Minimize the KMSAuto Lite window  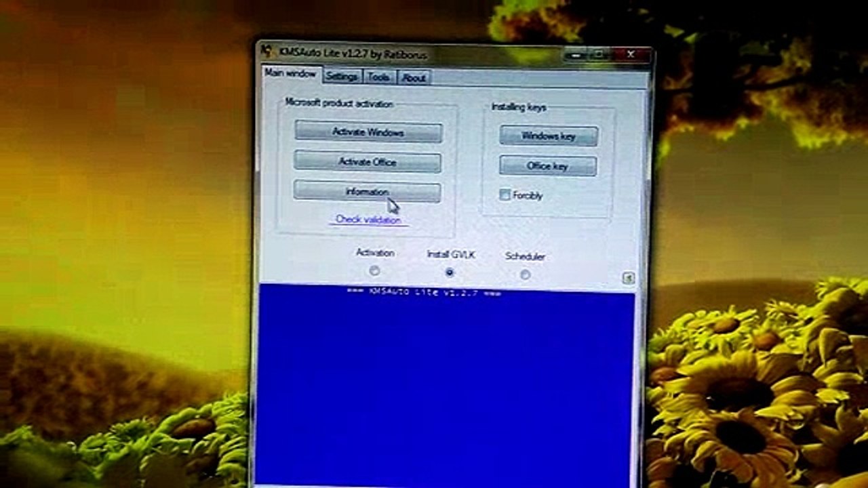[576, 55]
